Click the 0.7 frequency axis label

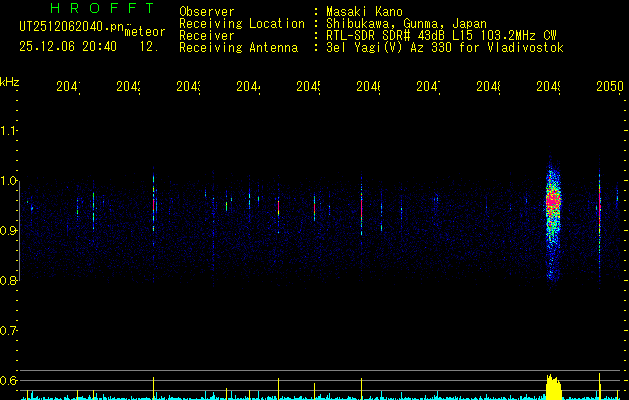[x=9, y=331]
